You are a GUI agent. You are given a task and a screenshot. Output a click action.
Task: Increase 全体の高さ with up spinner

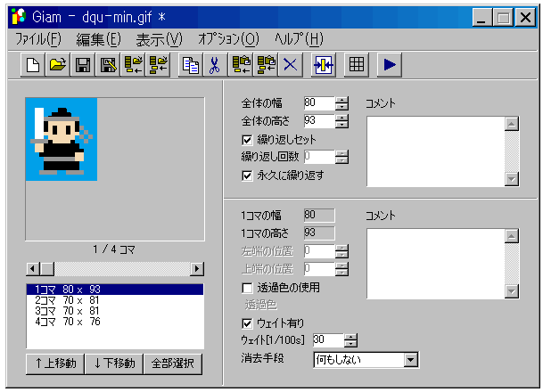pos(341,118)
